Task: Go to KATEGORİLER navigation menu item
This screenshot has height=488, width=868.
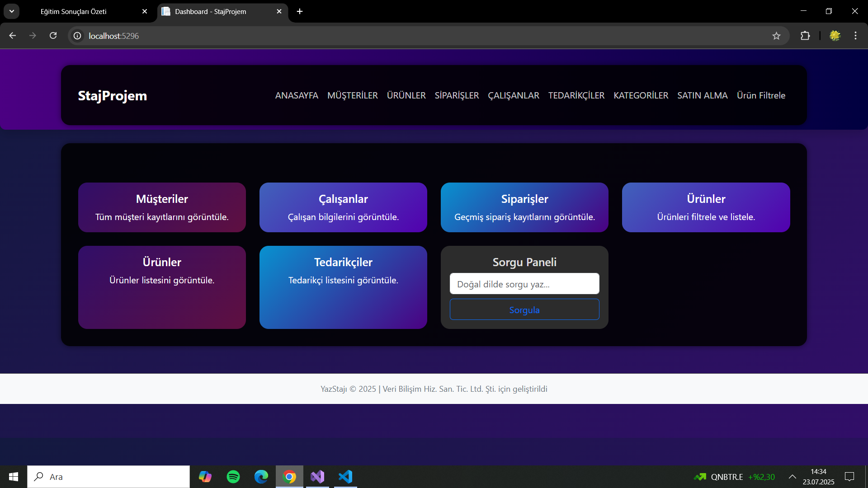Action: (x=641, y=95)
